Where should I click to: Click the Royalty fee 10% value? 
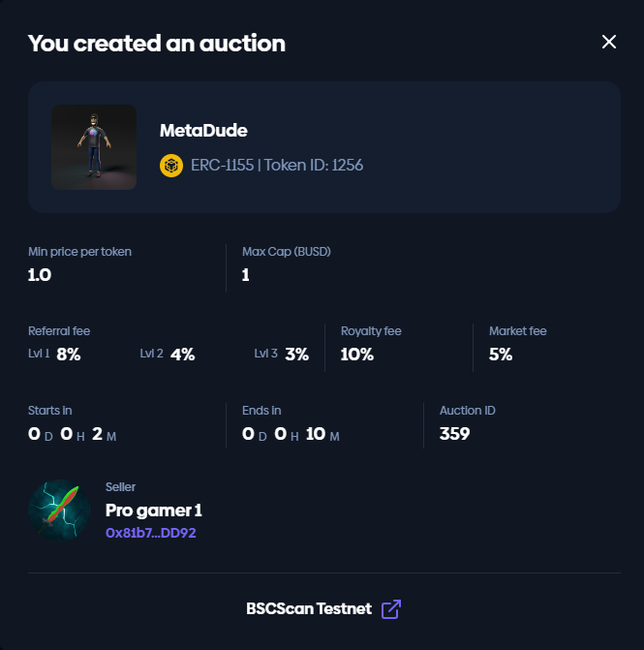(x=357, y=355)
